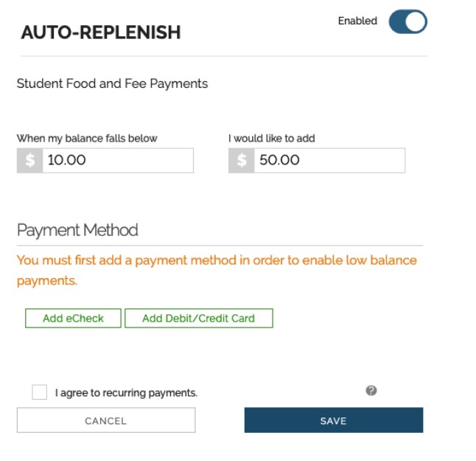The width and height of the screenshot is (476, 461).
Task: Click the Cancel button
Action: (106, 420)
